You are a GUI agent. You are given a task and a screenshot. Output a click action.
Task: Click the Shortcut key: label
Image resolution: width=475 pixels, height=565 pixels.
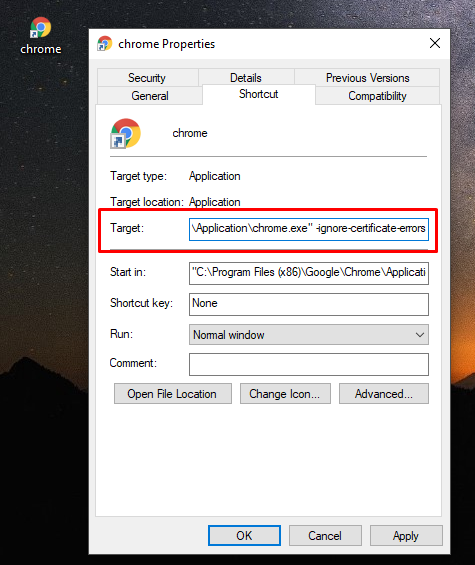(141, 303)
